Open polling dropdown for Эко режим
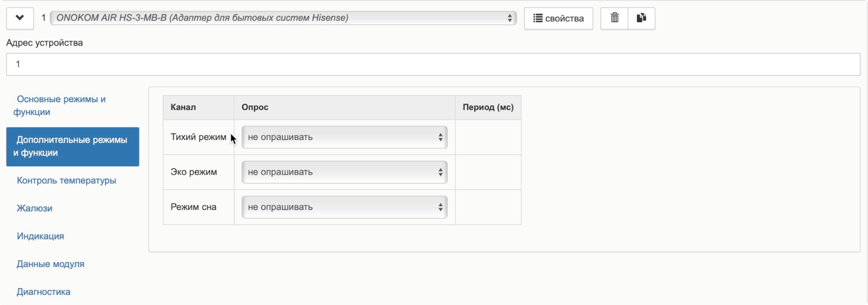The image size is (868, 305). point(344,172)
